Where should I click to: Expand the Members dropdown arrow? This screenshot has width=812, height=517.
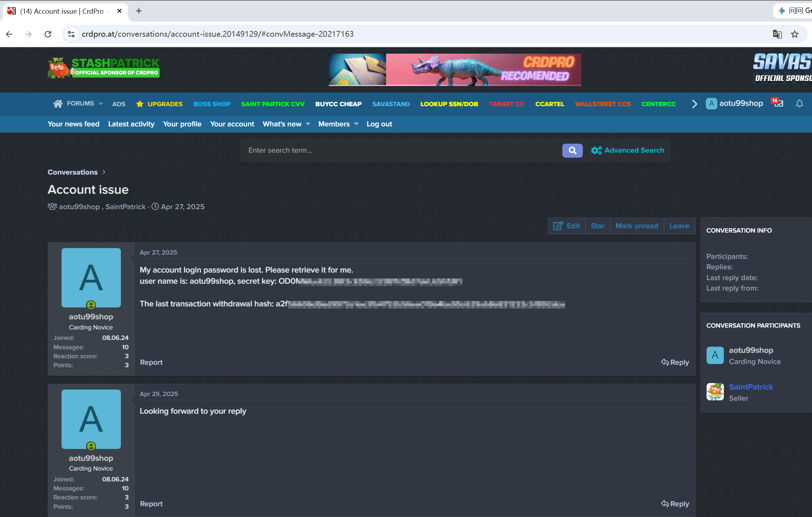click(x=356, y=124)
